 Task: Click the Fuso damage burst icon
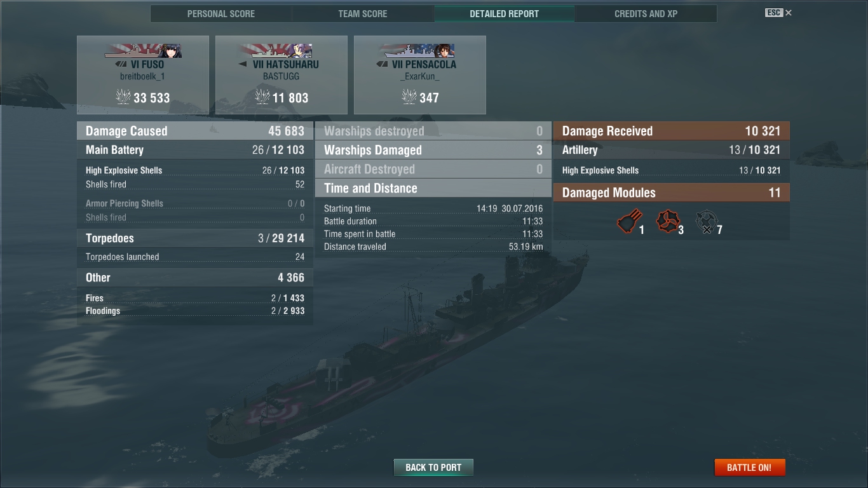(x=123, y=97)
